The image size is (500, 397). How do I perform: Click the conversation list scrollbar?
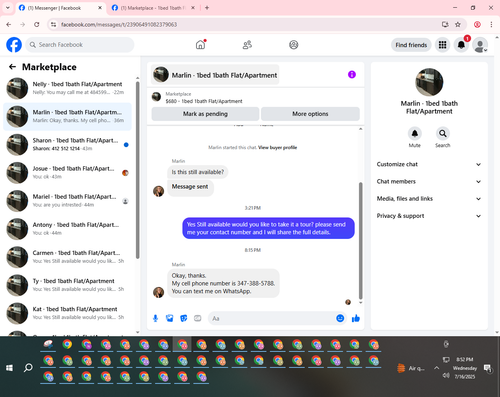(x=137, y=169)
